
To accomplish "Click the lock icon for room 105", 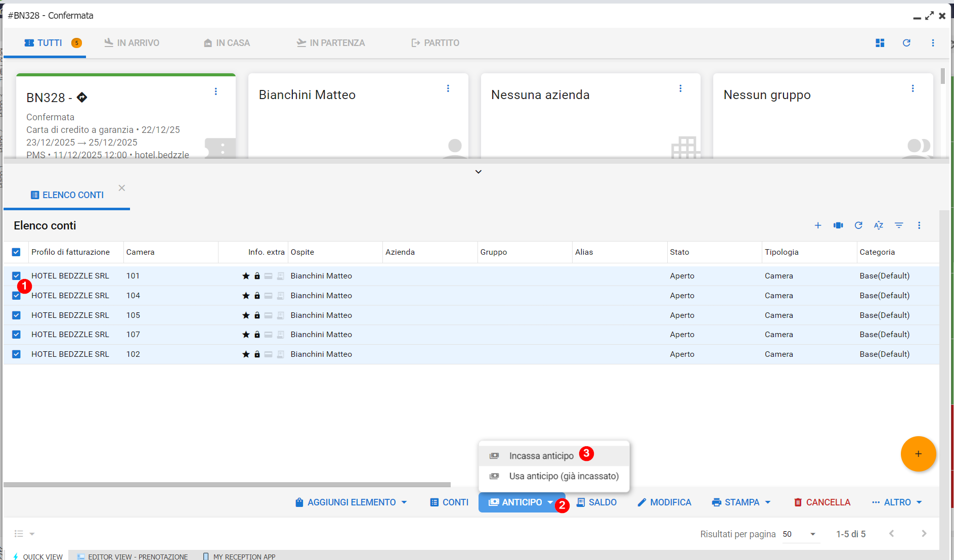I will [257, 315].
